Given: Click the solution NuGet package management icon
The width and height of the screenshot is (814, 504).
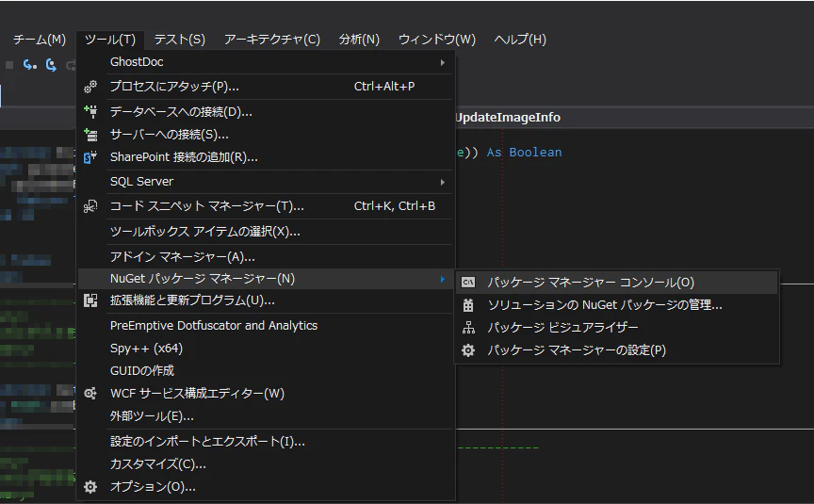Looking at the screenshot, I should point(468,305).
